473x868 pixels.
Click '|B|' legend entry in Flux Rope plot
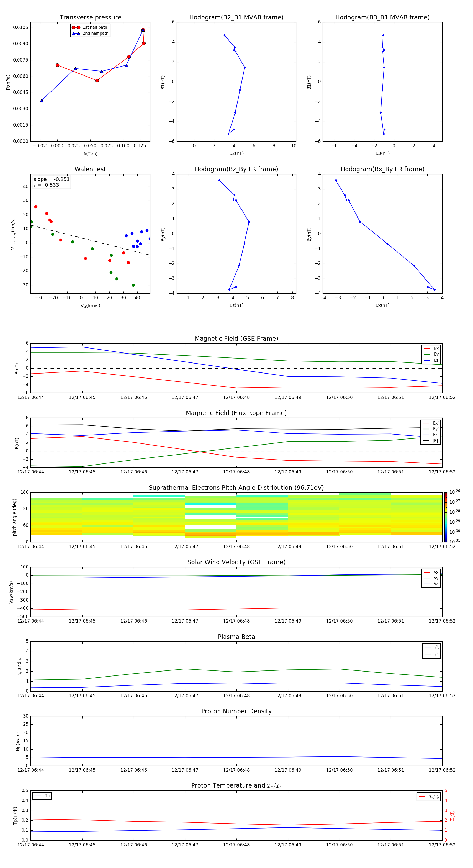[431, 441]
